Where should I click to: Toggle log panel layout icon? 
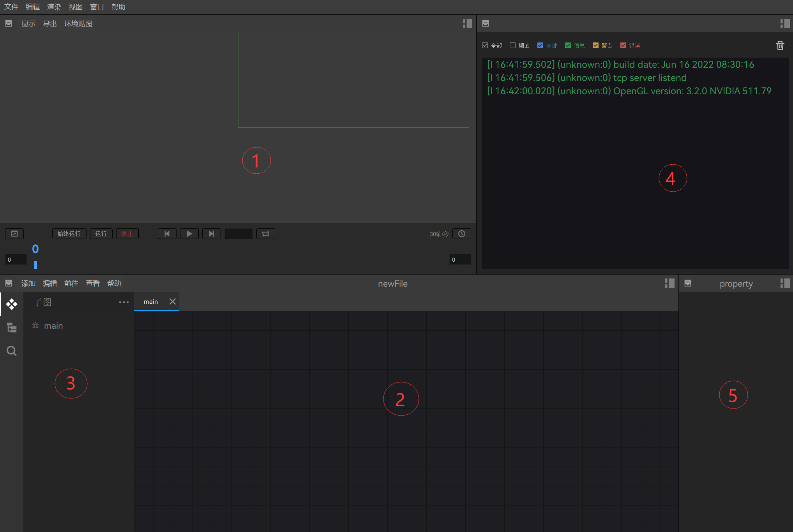point(785,23)
